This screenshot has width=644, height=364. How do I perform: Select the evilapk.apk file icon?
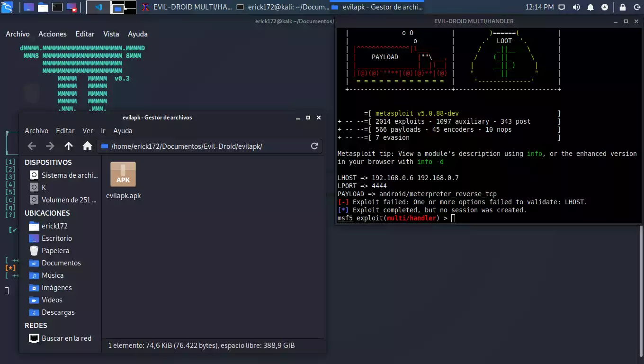[x=123, y=174]
